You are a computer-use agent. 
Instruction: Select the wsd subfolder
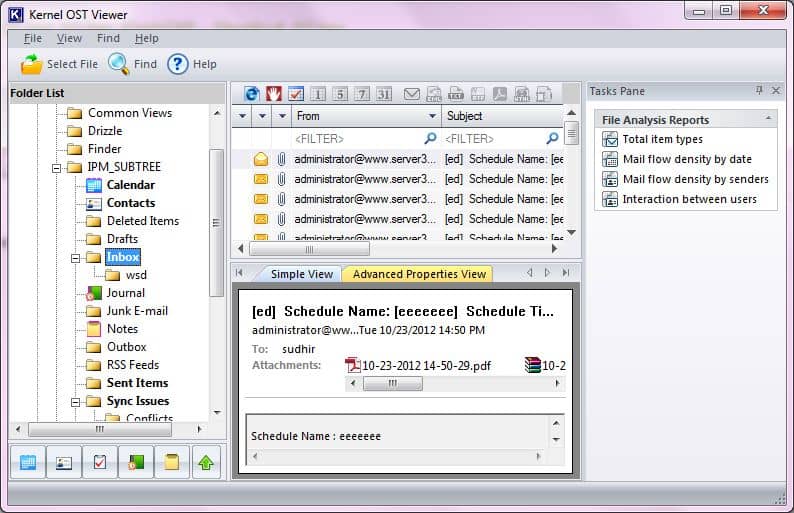(x=126, y=275)
